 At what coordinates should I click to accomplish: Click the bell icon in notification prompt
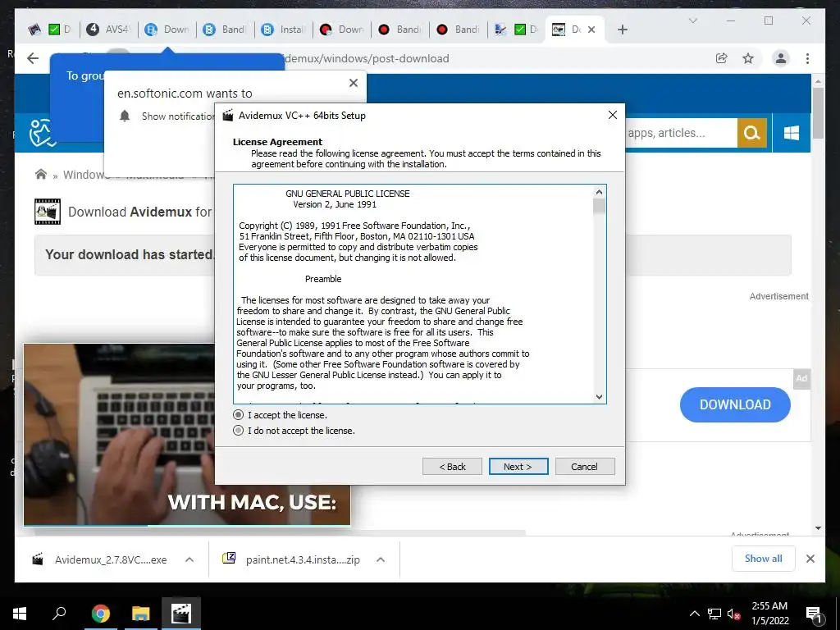click(x=125, y=116)
